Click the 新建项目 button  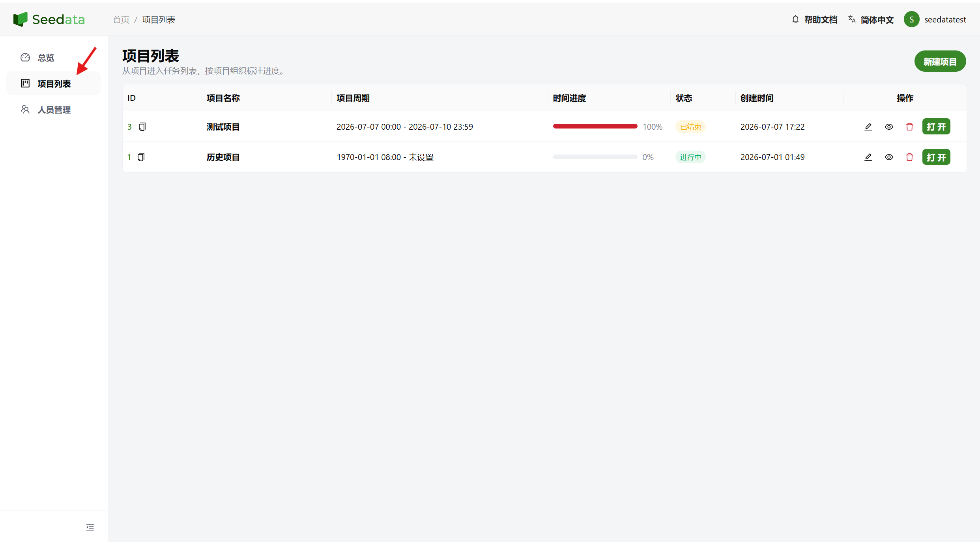[x=940, y=61]
